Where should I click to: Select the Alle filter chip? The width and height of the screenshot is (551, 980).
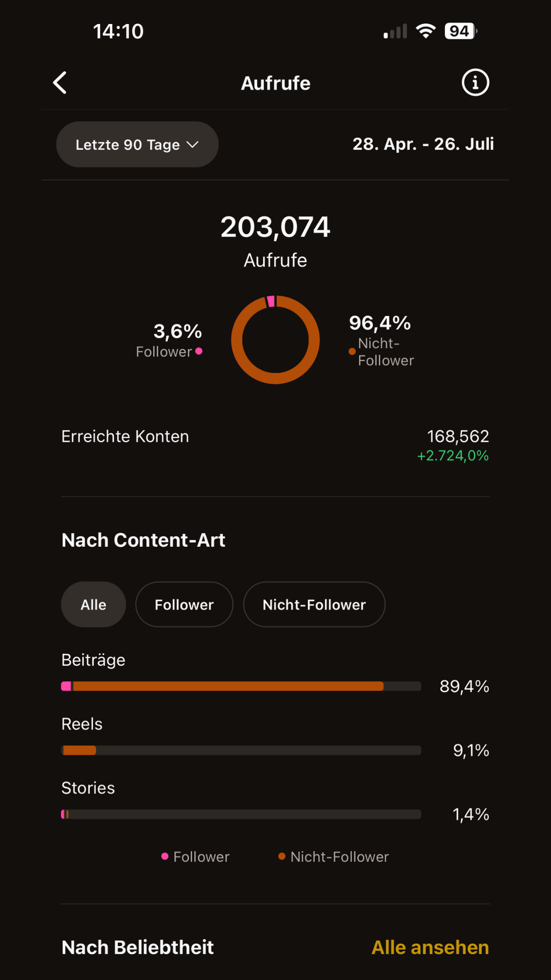click(93, 605)
